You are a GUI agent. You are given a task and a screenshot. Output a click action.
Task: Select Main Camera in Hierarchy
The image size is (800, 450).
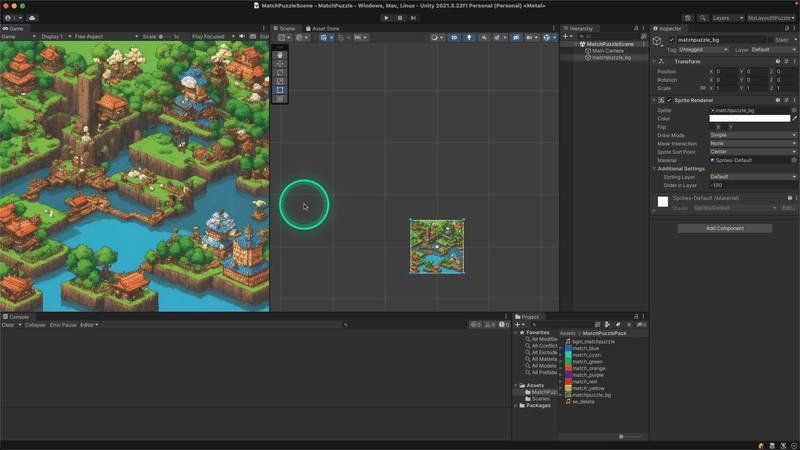point(608,51)
